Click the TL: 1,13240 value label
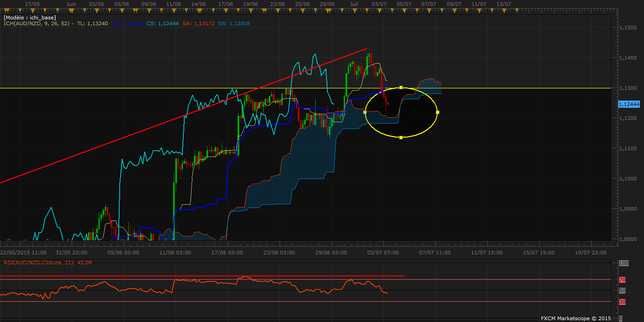 93,23
